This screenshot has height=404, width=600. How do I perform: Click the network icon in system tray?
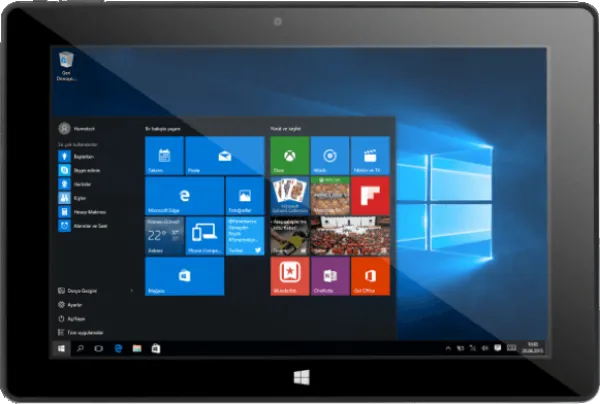click(473, 348)
